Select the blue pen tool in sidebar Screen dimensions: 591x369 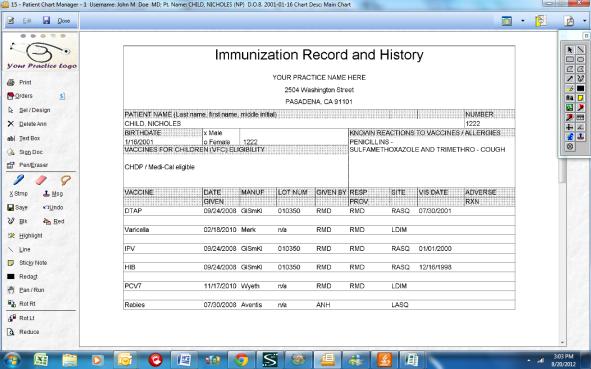[18, 180]
